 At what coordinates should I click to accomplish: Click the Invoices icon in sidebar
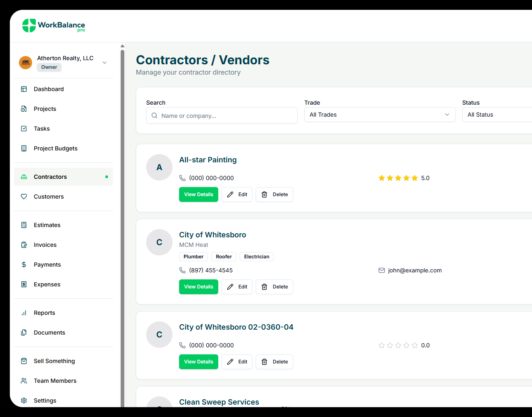24,245
